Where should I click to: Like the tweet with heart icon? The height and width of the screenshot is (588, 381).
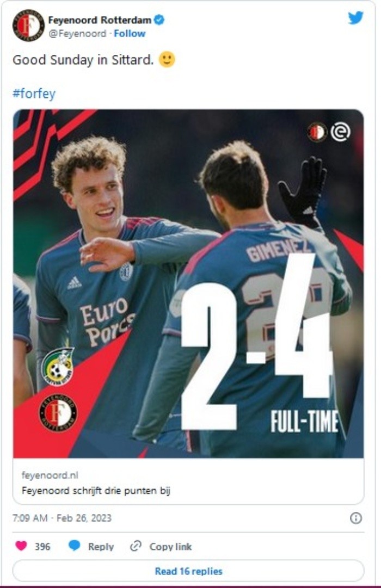click(x=21, y=546)
